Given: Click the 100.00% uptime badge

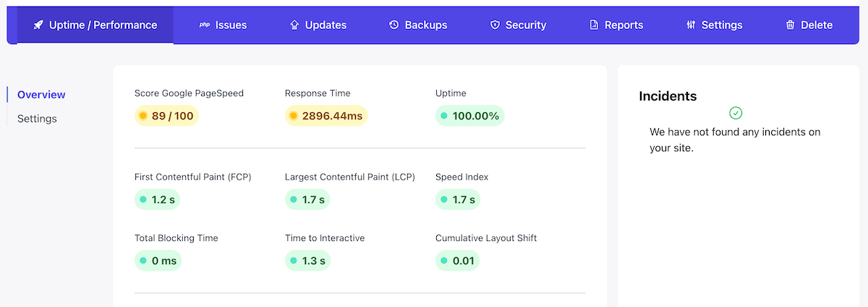Looking at the screenshot, I should (x=470, y=115).
